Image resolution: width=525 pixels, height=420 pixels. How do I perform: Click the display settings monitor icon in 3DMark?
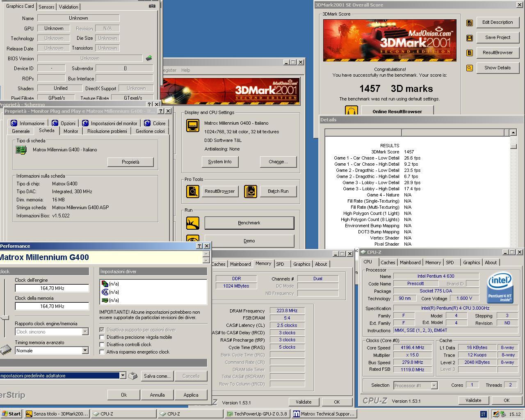193,126
